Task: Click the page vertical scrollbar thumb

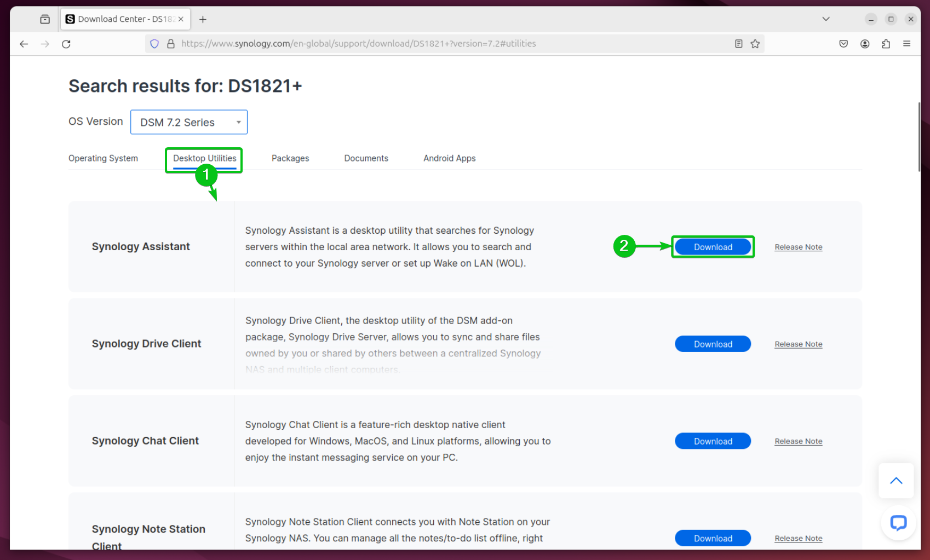Action: coord(919,137)
